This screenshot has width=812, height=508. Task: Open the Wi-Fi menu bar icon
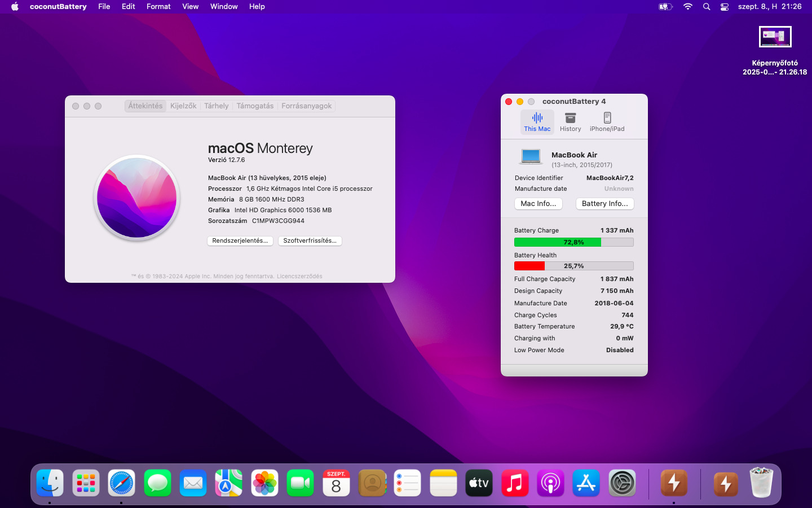pyautogui.click(x=687, y=7)
